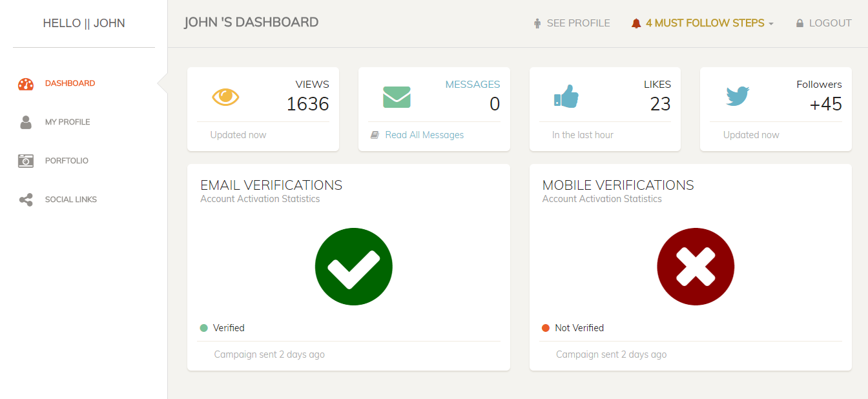
Task: Click the Followers label text
Action: click(819, 84)
